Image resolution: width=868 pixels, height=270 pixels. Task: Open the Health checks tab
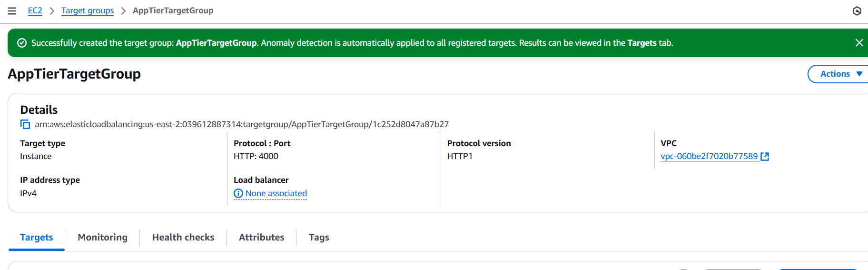183,237
